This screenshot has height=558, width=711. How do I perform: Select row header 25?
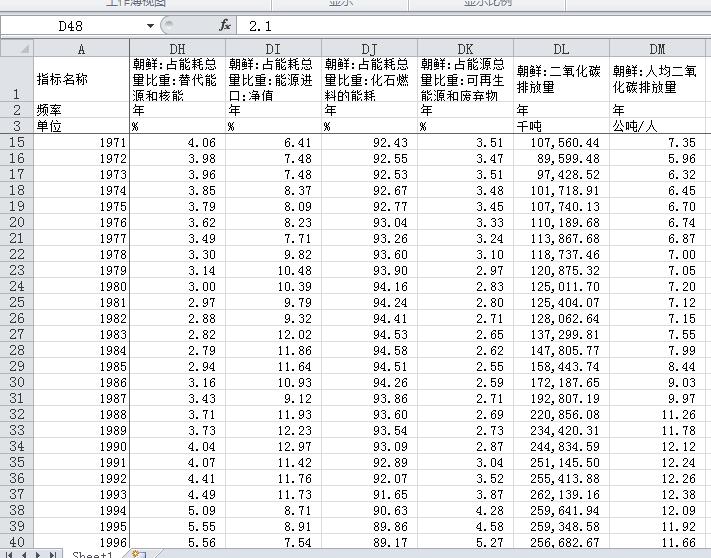point(17,302)
